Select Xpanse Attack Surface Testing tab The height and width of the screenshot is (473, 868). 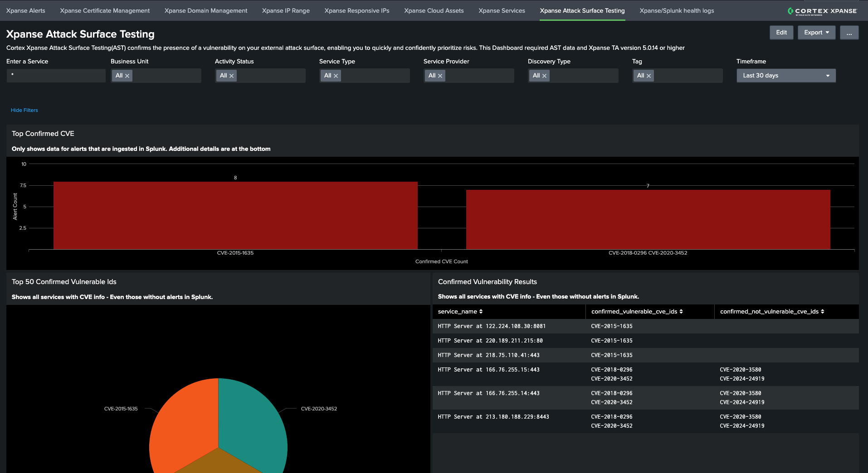coord(582,10)
